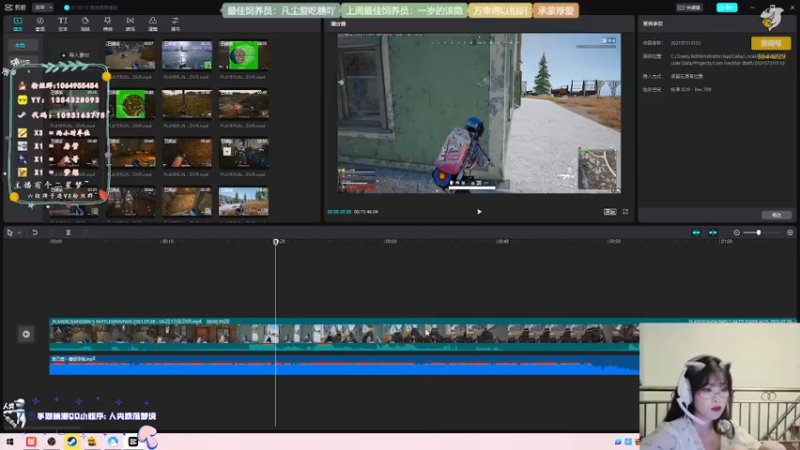This screenshot has height=450, width=800.
Task: Open the Text (TI) tab
Action: (x=62, y=23)
